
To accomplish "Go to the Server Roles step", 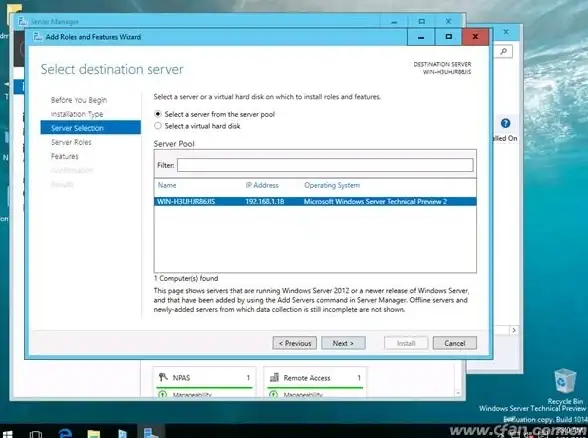I will (x=71, y=142).
